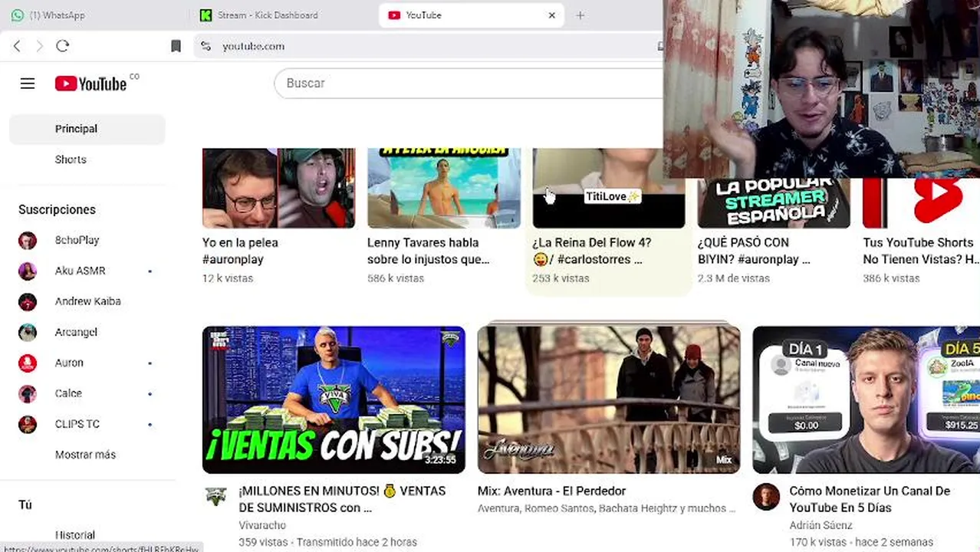
Task: Open Principal in sidebar
Action: 87,129
